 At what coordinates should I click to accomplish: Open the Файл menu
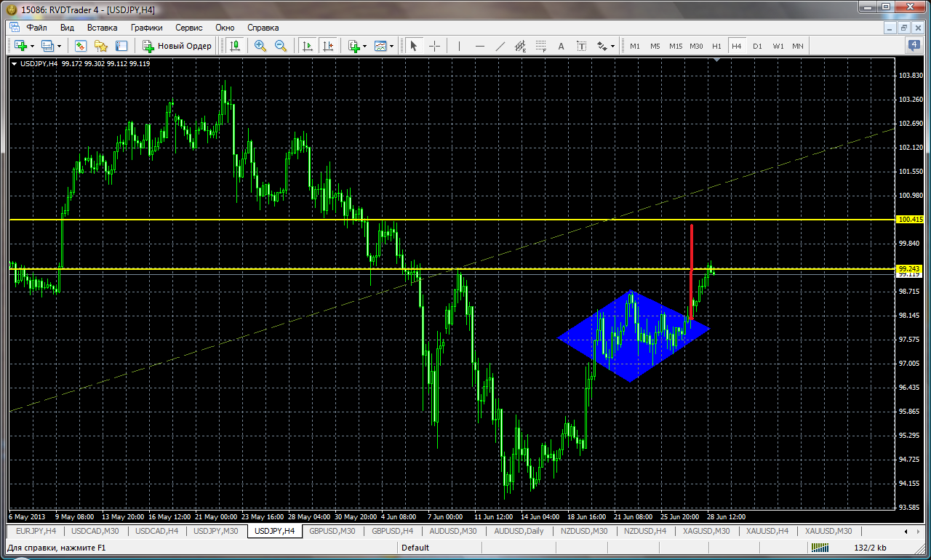tap(36, 28)
